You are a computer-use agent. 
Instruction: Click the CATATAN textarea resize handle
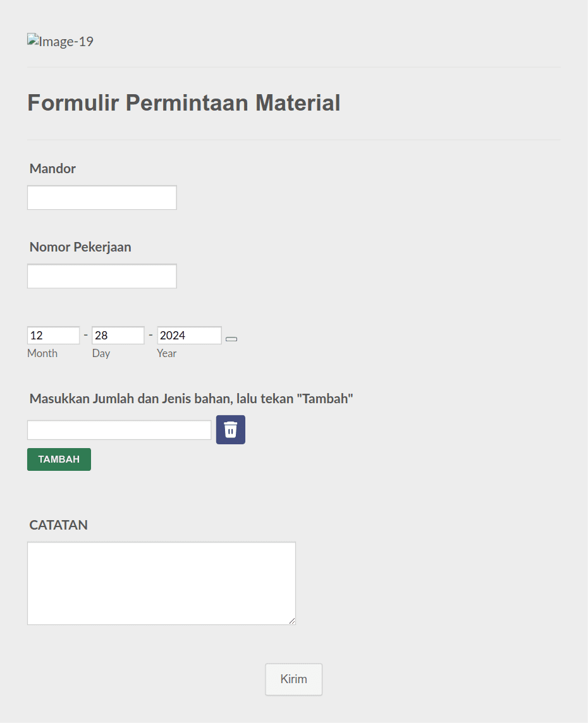click(x=293, y=622)
